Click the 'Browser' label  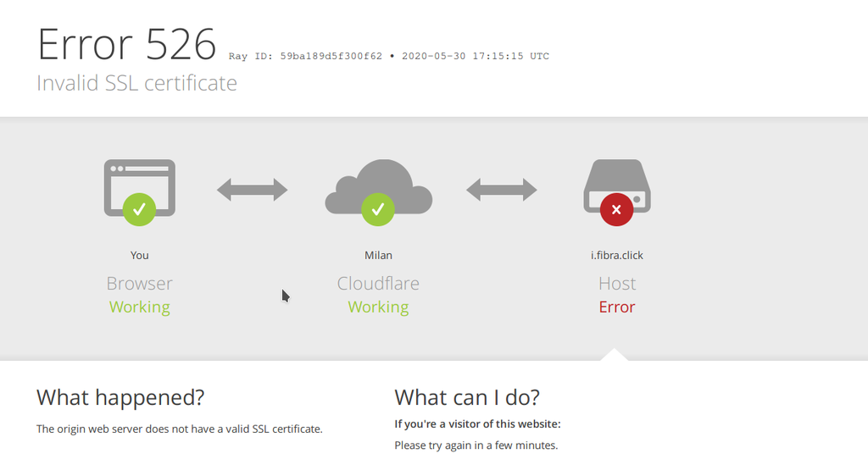(x=140, y=283)
